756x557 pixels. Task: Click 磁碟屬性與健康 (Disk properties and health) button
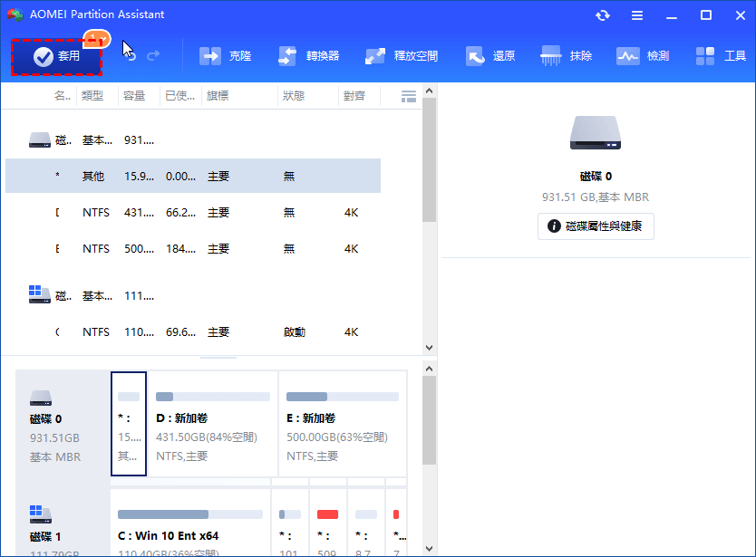(x=596, y=226)
